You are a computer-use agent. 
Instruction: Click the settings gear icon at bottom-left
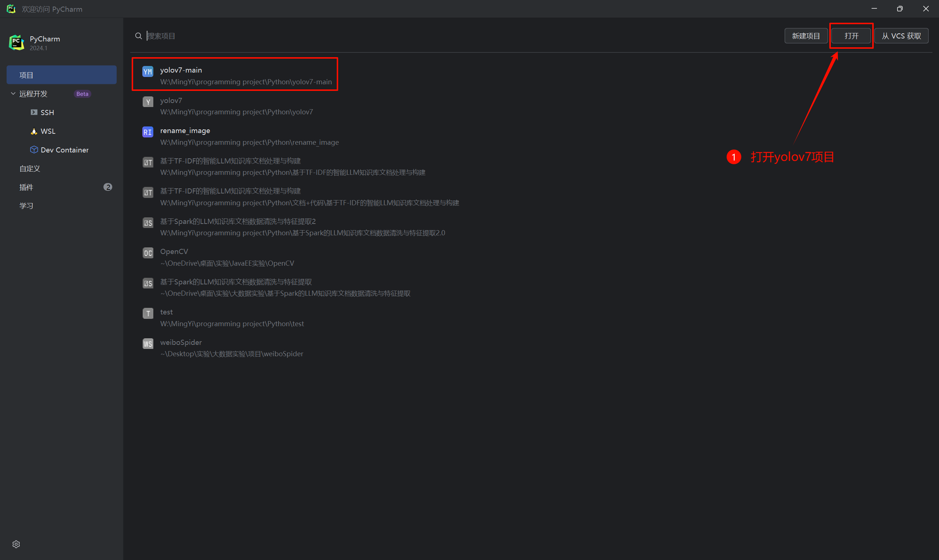tap(16, 544)
